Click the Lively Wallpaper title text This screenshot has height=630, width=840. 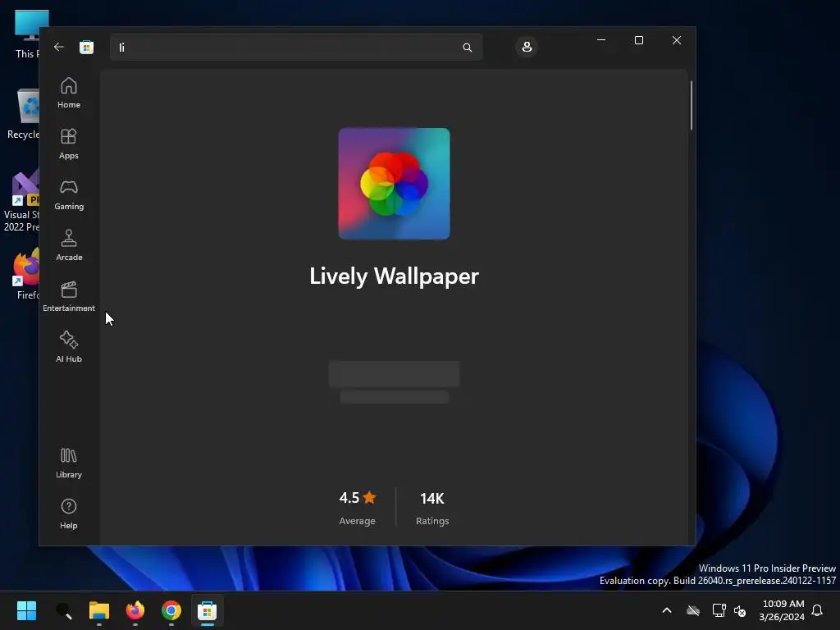395,276
